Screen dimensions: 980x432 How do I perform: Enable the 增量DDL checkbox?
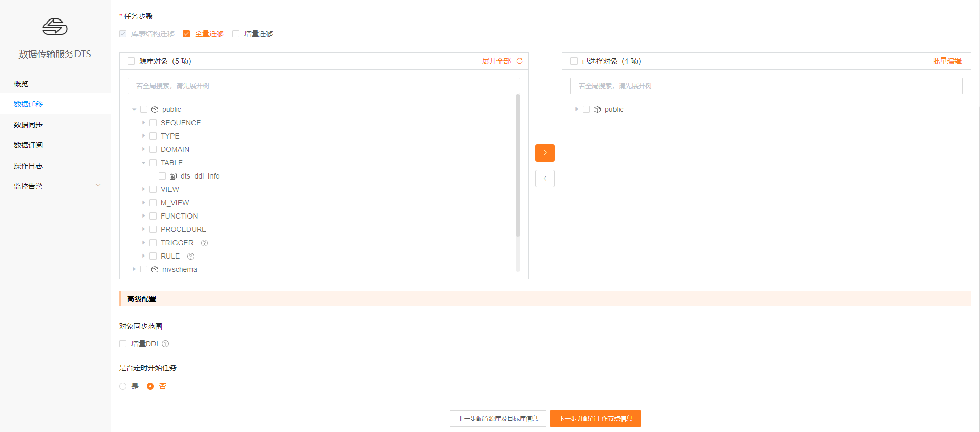[123, 344]
